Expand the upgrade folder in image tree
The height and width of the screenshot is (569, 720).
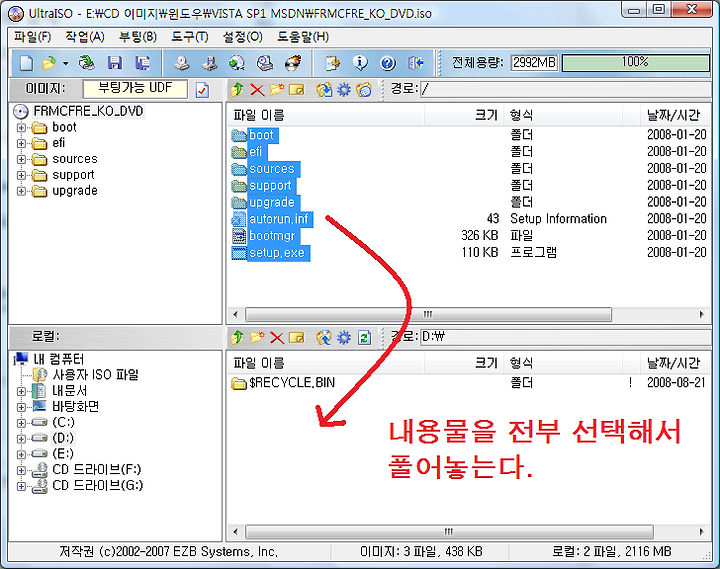(21, 191)
